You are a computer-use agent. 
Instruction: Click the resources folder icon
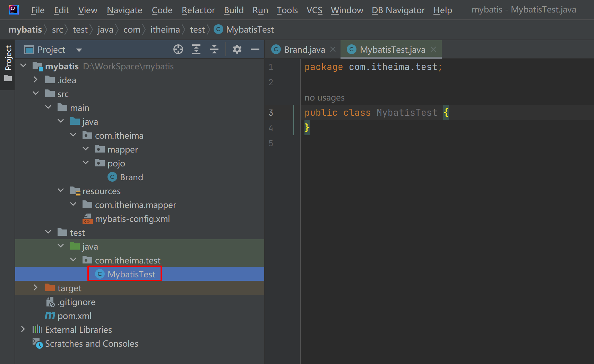coord(75,191)
